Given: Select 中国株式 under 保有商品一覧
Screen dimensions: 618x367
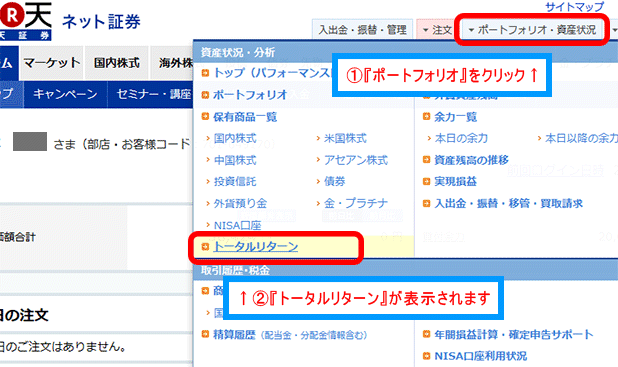Looking at the screenshot, I should [235, 160].
